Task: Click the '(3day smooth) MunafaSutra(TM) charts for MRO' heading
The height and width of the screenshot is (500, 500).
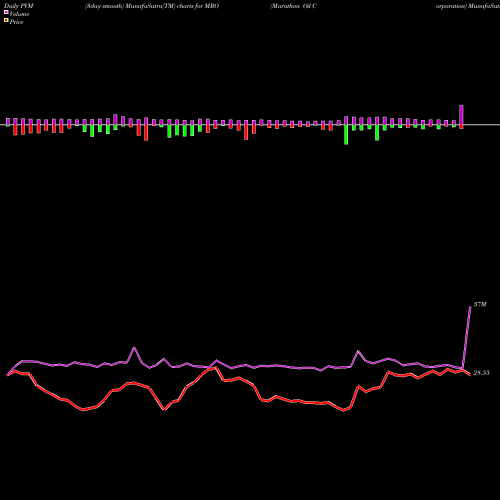Action: pyautogui.click(x=152, y=6)
